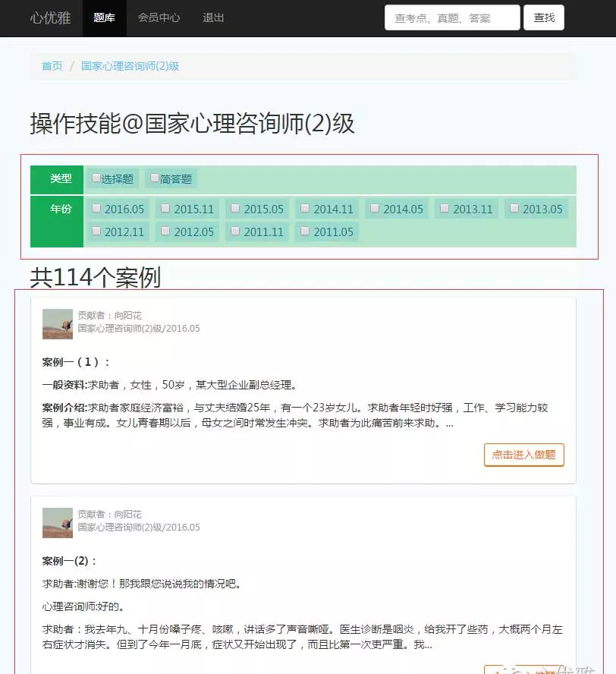Enable the 2013.11 year filter
This screenshot has height=674, width=616.
[x=445, y=209]
